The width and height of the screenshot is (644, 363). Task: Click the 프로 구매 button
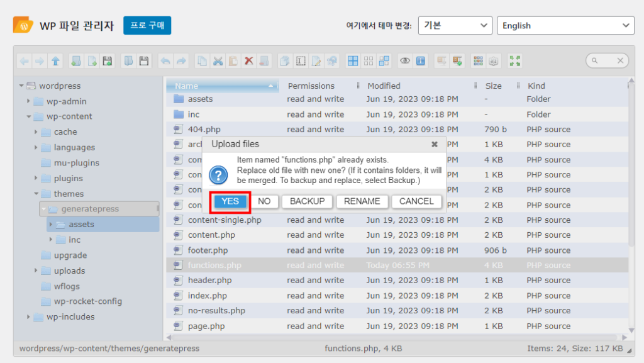pyautogui.click(x=147, y=25)
